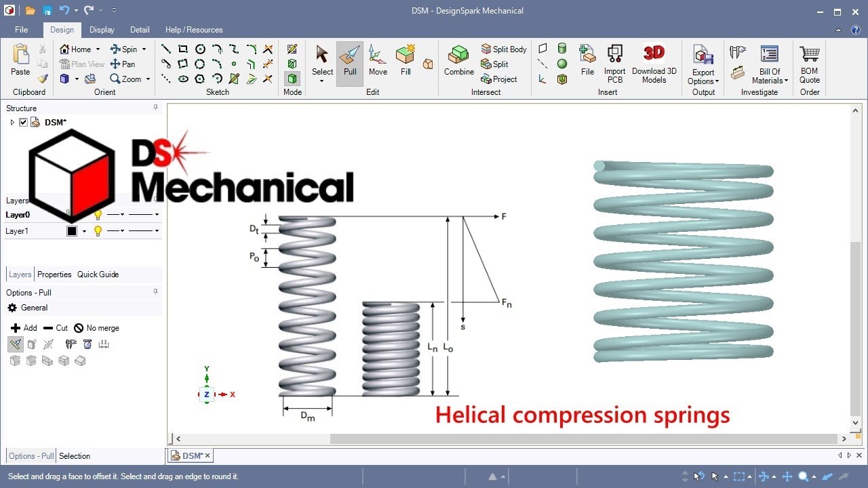Toggle the Pull options first tool icon
Image resolution: width=868 pixels, height=488 pixels.
[15, 344]
